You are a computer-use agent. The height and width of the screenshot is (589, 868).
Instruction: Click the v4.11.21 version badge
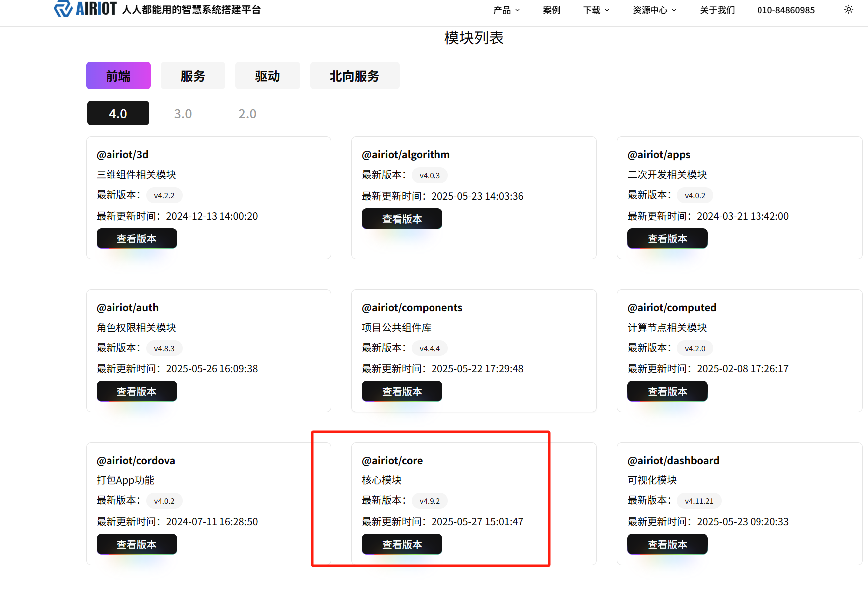pos(699,501)
